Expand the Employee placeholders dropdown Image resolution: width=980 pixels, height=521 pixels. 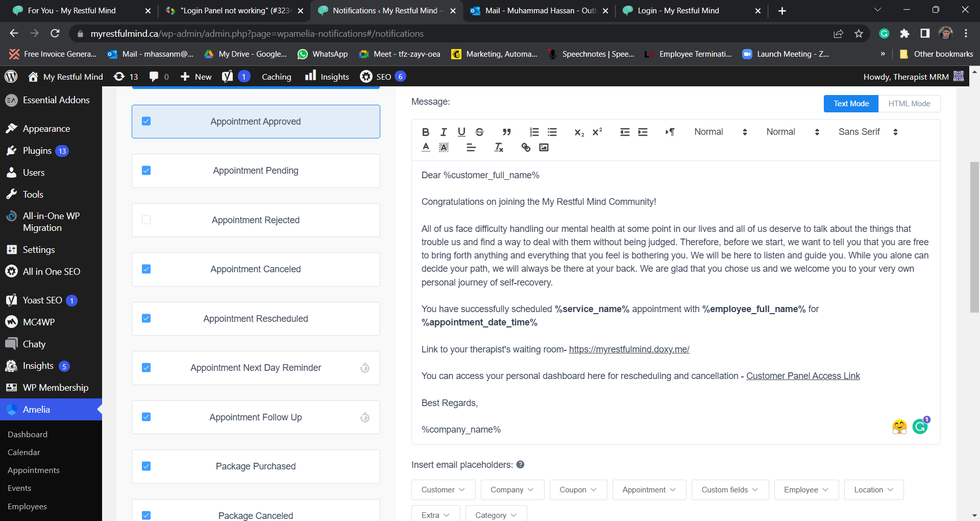pyautogui.click(x=806, y=490)
